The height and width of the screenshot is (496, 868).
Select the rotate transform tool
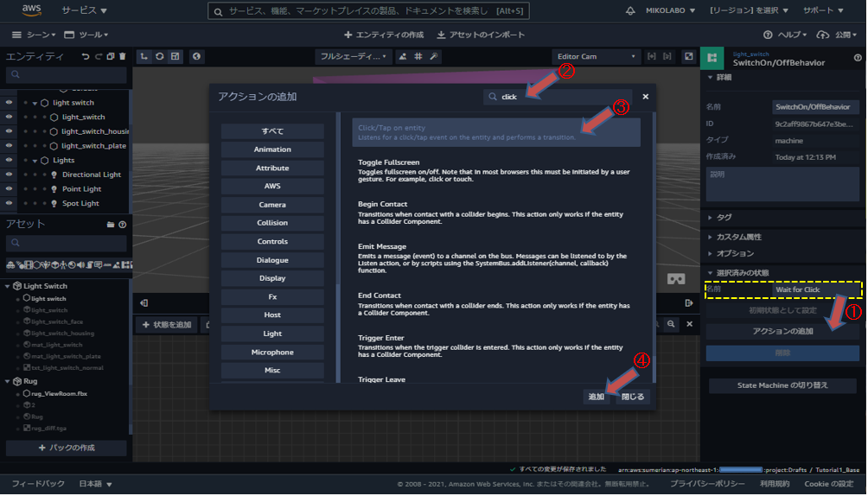pos(159,56)
